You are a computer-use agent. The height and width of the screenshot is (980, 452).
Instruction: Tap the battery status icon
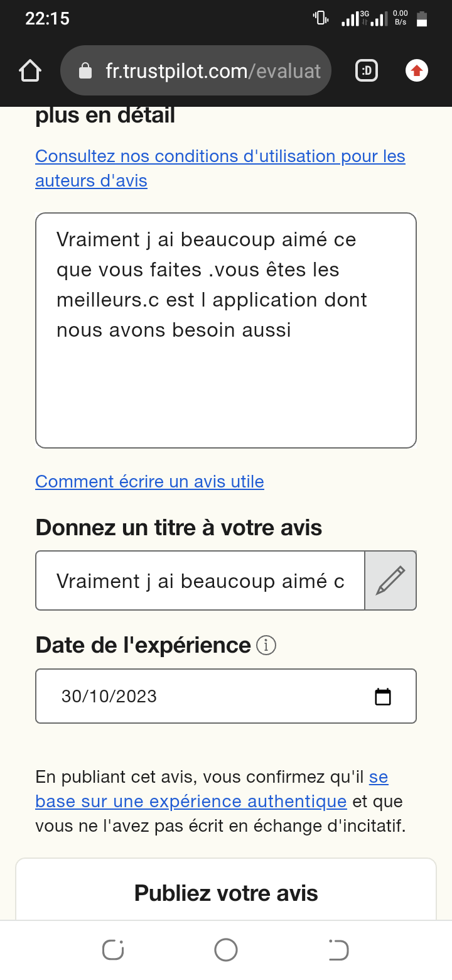point(422,19)
